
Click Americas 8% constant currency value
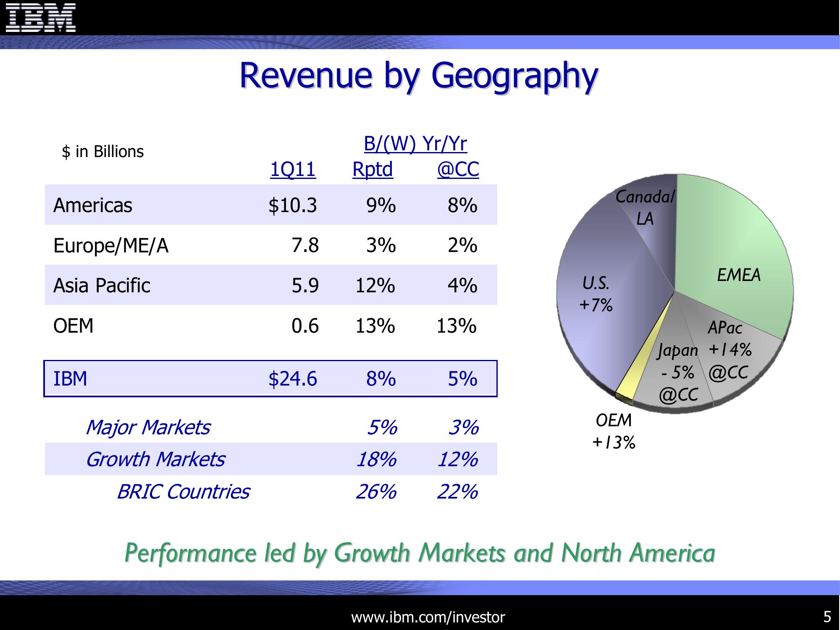tap(462, 205)
